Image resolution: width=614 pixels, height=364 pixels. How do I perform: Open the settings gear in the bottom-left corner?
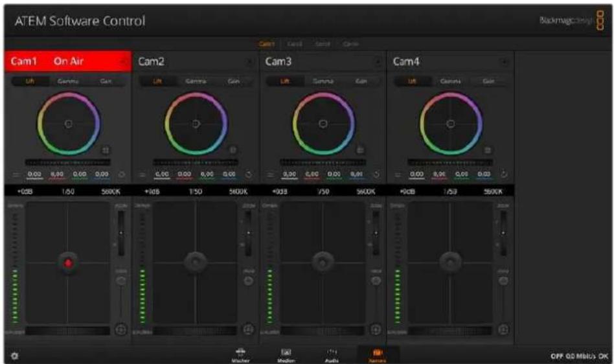(x=14, y=356)
